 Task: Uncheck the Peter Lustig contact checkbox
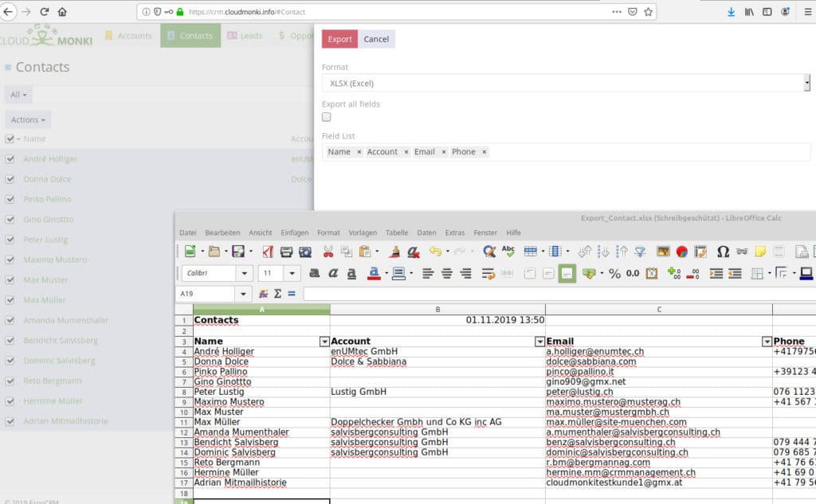(x=10, y=240)
